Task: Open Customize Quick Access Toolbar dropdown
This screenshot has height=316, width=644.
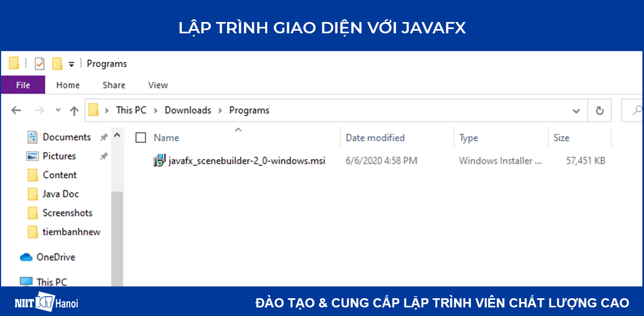Action: click(x=71, y=64)
